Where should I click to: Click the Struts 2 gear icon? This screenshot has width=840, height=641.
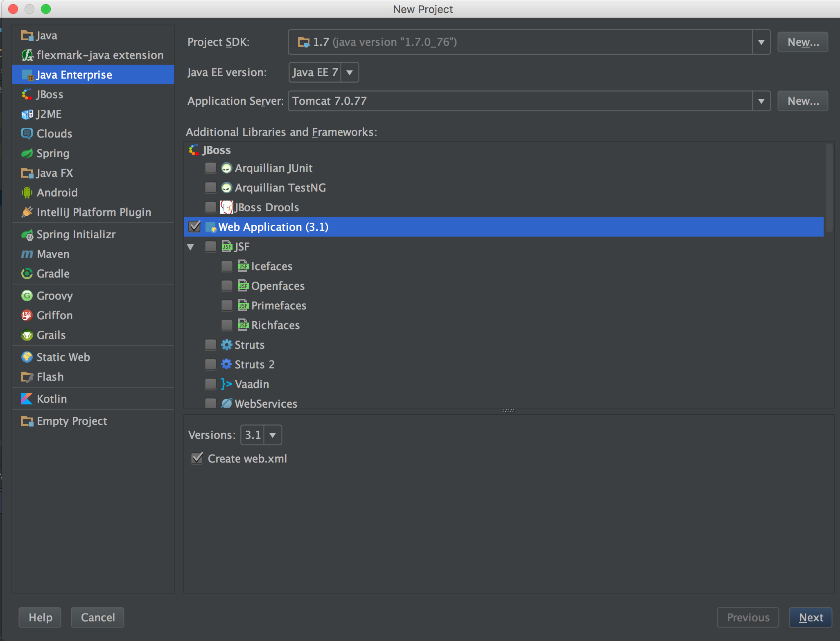click(x=226, y=364)
